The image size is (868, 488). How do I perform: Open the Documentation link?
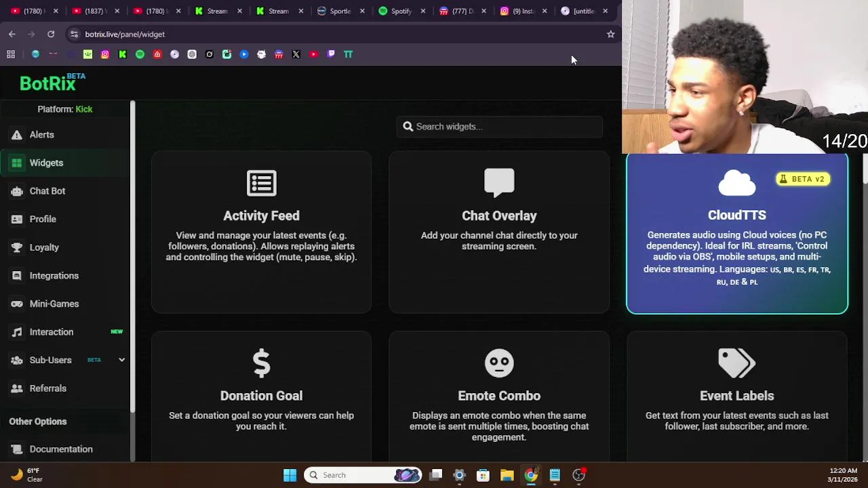[66, 449]
